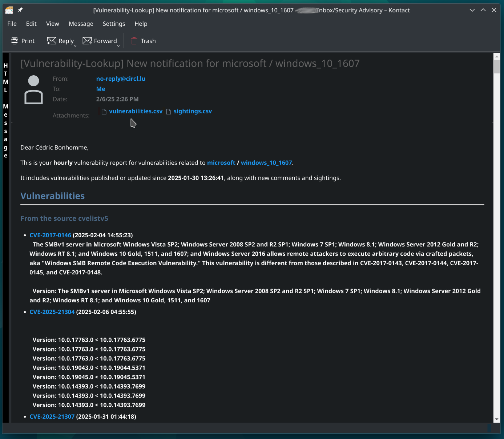Click the sightings.csv file icon
This screenshot has height=439, width=504.
tap(169, 112)
